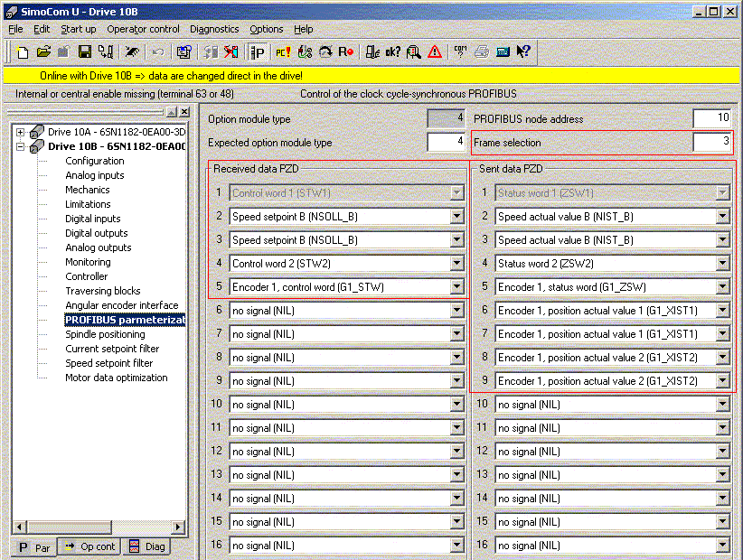This screenshot has width=743, height=560.
Task: Click the New file toolbar icon
Action: 22,51
